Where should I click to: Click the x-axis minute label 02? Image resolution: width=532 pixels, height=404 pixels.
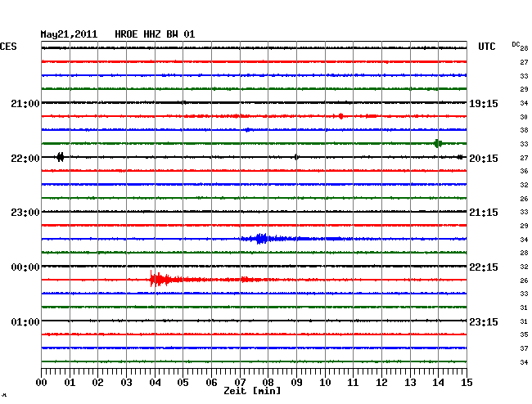[97, 383]
